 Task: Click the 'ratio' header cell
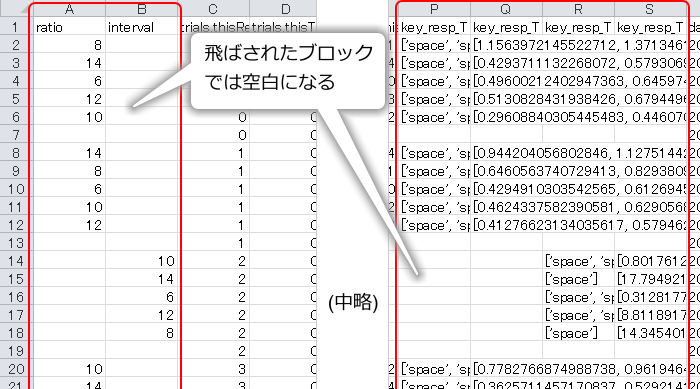point(69,27)
